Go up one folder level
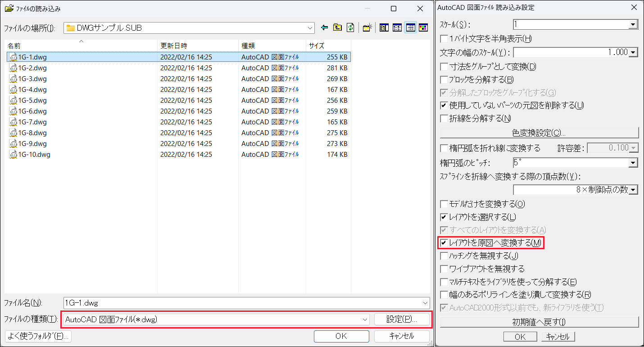The width and height of the screenshot is (644, 347). pos(337,28)
